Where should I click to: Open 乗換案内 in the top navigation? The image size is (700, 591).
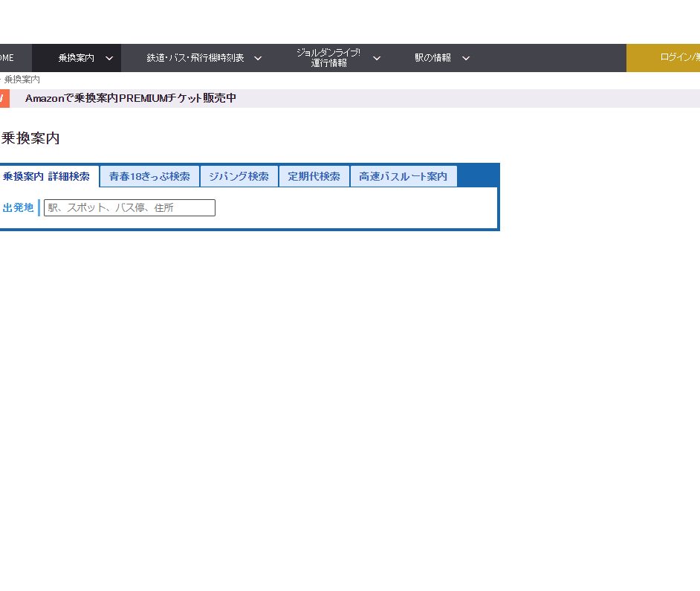click(x=76, y=58)
